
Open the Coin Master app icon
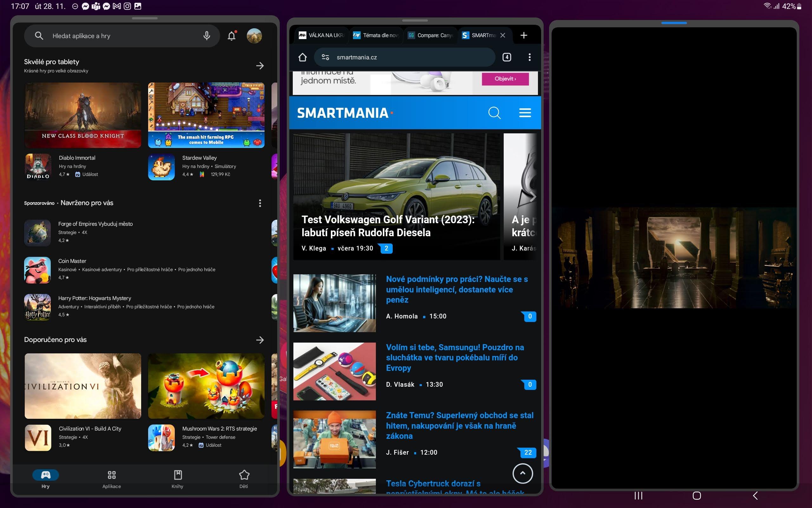[x=37, y=270]
